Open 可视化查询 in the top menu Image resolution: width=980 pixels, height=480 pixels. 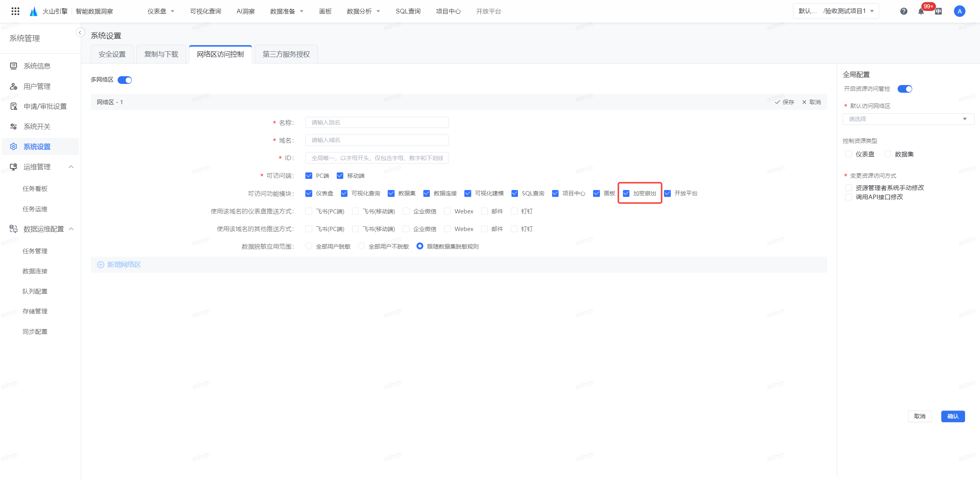206,11
